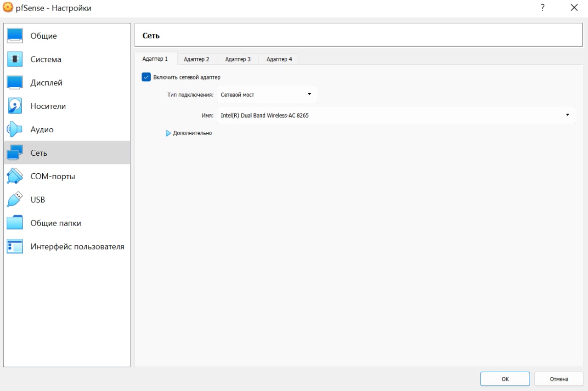The height and width of the screenshot is (391, 588).
Task: Click the System (Система) chip icon
Action: pyautogui.click(x=15, y=59)
